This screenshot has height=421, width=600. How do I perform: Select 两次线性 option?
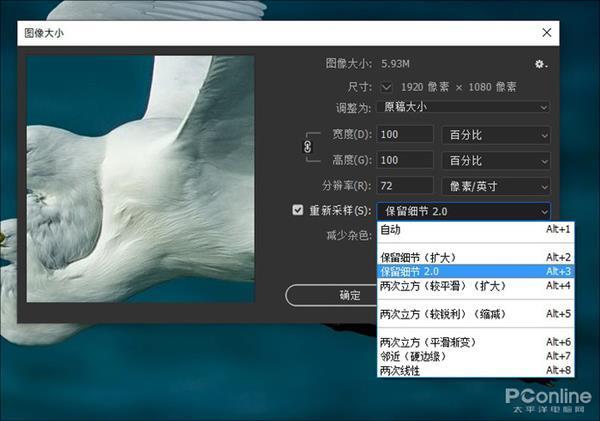(x=475, y=370)
